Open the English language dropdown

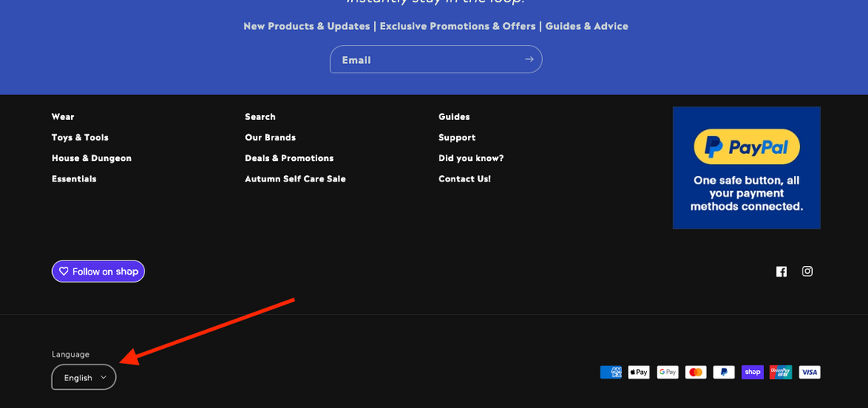coord(84,377)
